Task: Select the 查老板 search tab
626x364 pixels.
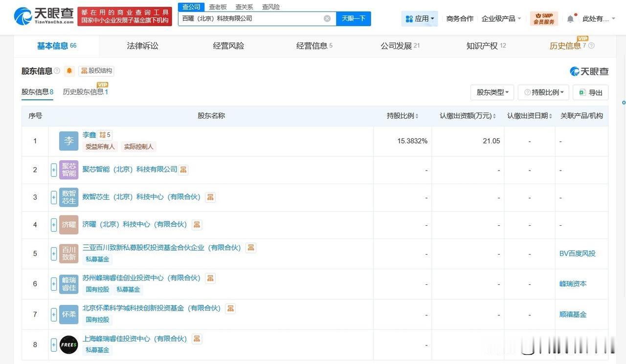Action: click(218, 7)
